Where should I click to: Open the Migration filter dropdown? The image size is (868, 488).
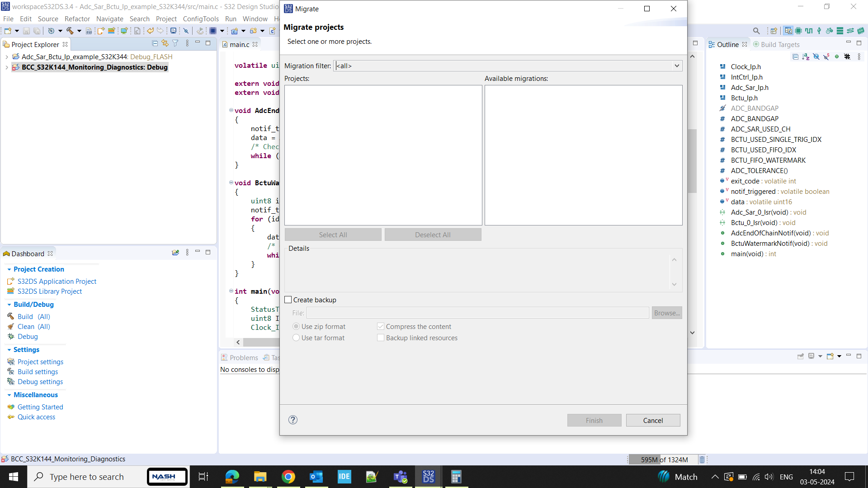coord(677,66)
